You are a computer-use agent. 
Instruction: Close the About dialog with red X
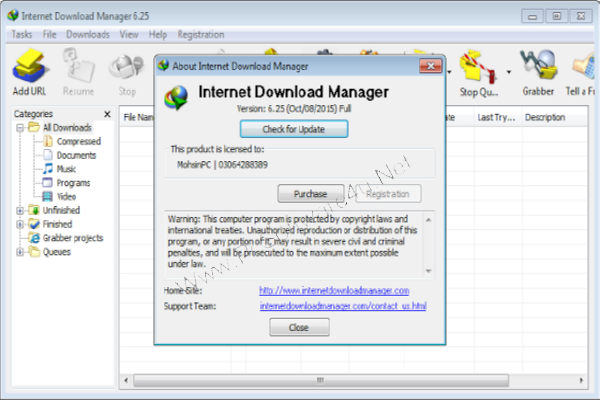pyautogui.click(x=430, y=66)
